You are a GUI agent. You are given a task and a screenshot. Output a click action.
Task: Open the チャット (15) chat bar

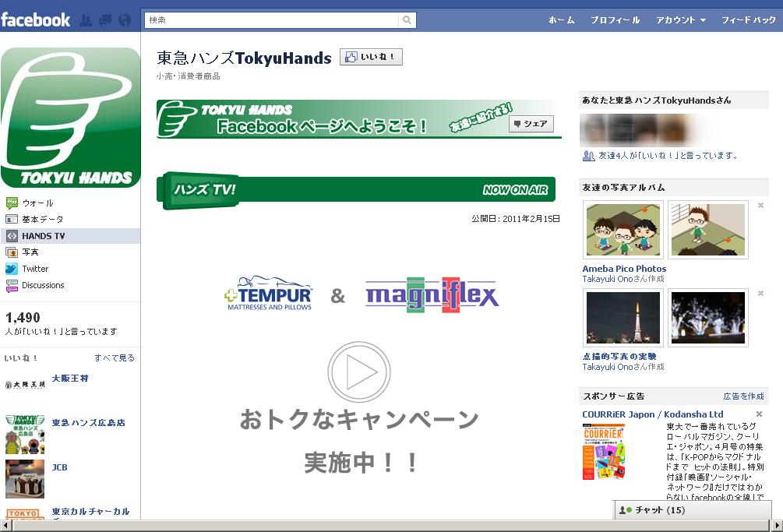coord(692,510)
